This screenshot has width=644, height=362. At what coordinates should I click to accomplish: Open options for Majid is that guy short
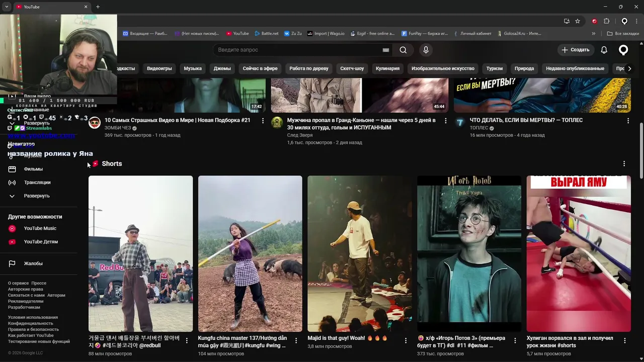tap(406, 340)
